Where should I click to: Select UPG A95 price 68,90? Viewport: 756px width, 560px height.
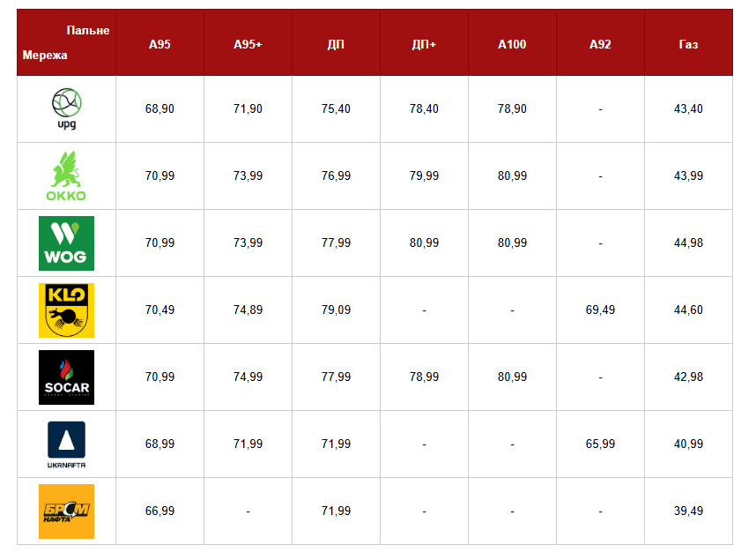point(159,109)
